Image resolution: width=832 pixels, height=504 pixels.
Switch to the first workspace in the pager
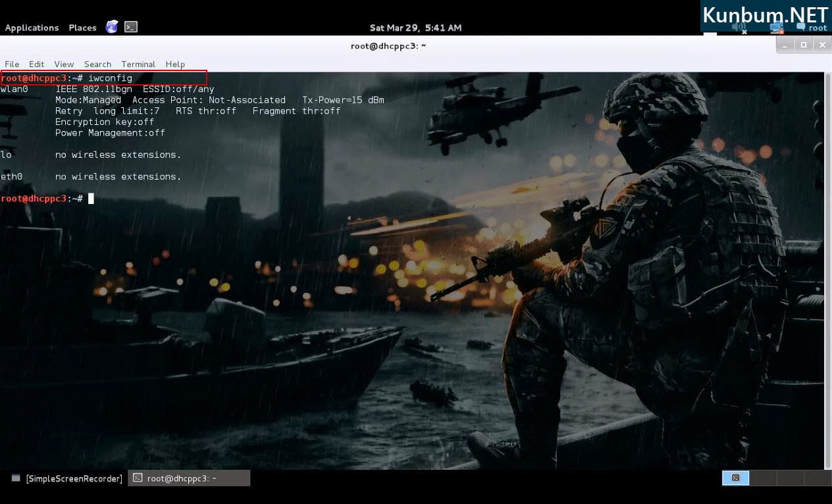[x=735, y=478]
